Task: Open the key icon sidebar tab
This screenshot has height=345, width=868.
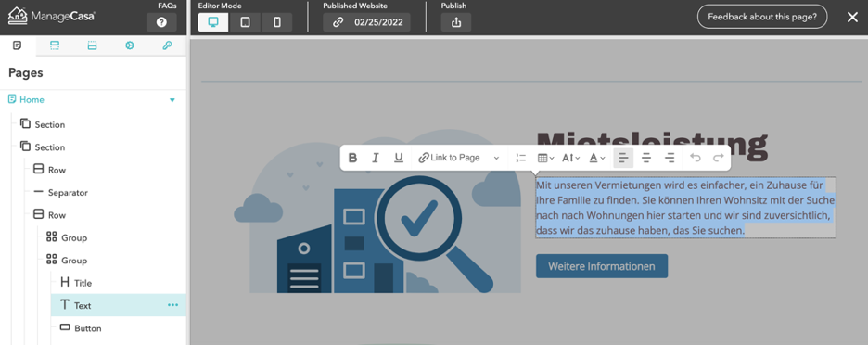Action: click(167, 45)
